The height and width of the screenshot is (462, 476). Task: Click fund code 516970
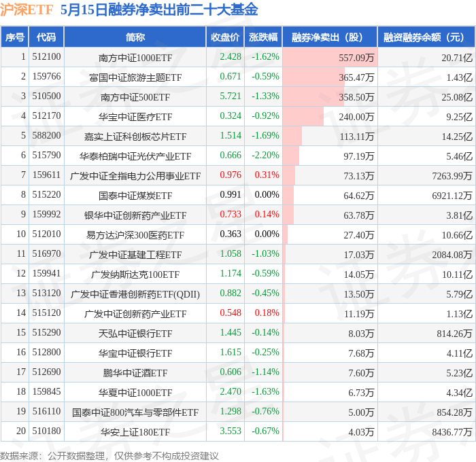tap(46, 254)
